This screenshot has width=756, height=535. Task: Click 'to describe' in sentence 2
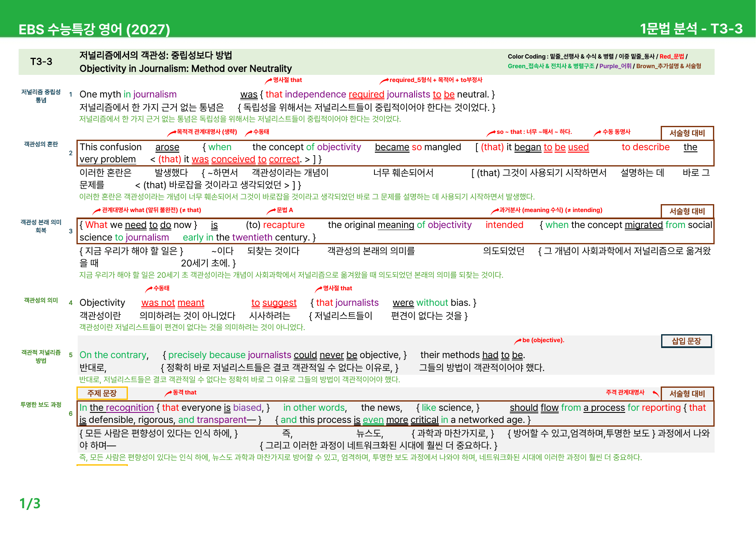pyautogui.click(x=646, y=147)
